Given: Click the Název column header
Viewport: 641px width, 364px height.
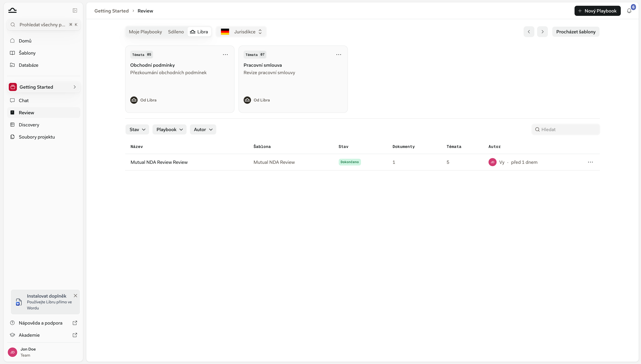Looking at the screenshot, I should pos(137,146).
